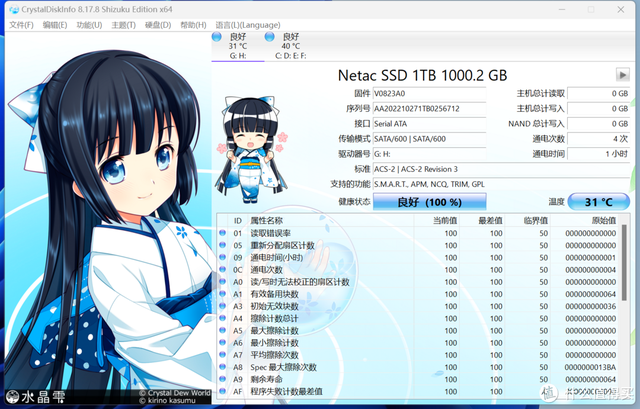Viewport: 640px width, 409px height.
Task: Click the status dot for 最大擦除计数 row
Action: click(222, 330)
